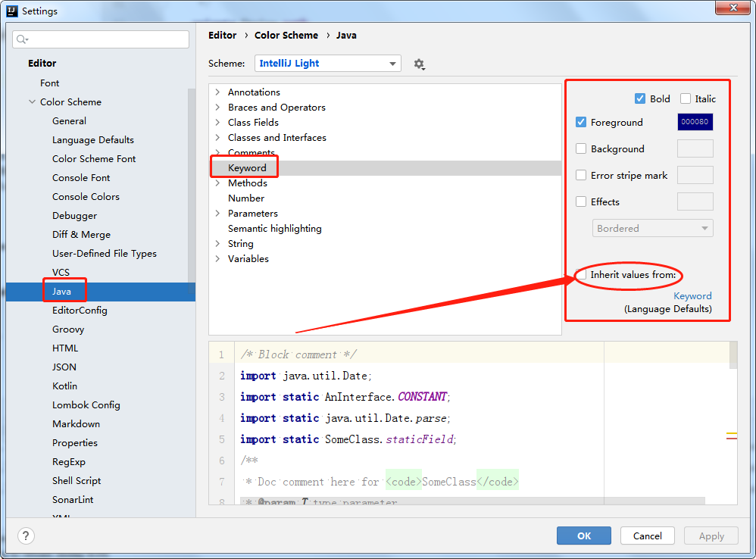Image resolution: width=756 pixels, height=559 pixels.
Task: Select Console Font in the sidebar
Action: point(81,178)
